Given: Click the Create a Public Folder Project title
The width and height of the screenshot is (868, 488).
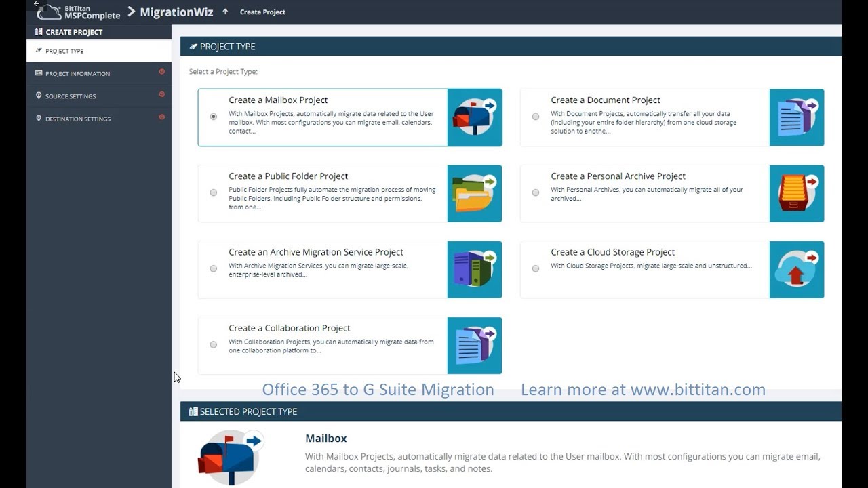Looking at the screenshot, I should 288,176.
